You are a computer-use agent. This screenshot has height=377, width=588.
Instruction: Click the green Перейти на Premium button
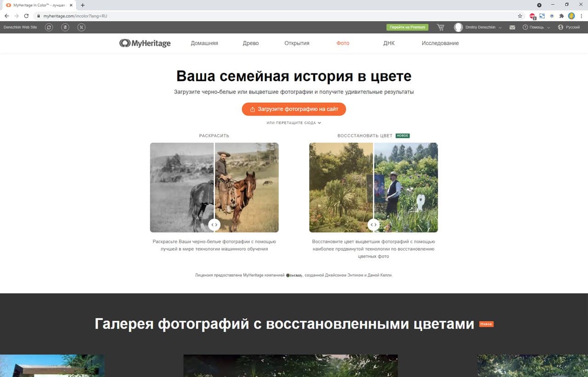point(407,27)
